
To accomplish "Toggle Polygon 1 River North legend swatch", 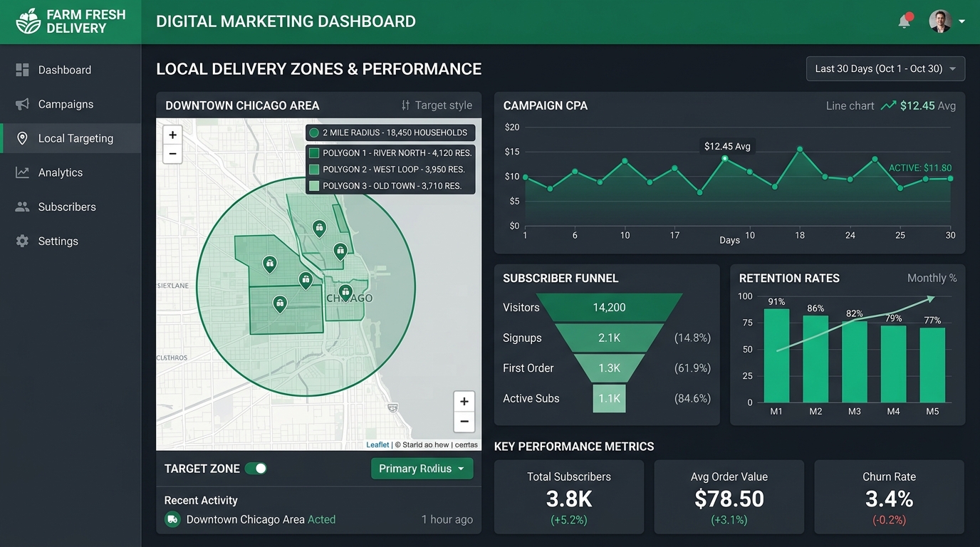I will point(313,152).
